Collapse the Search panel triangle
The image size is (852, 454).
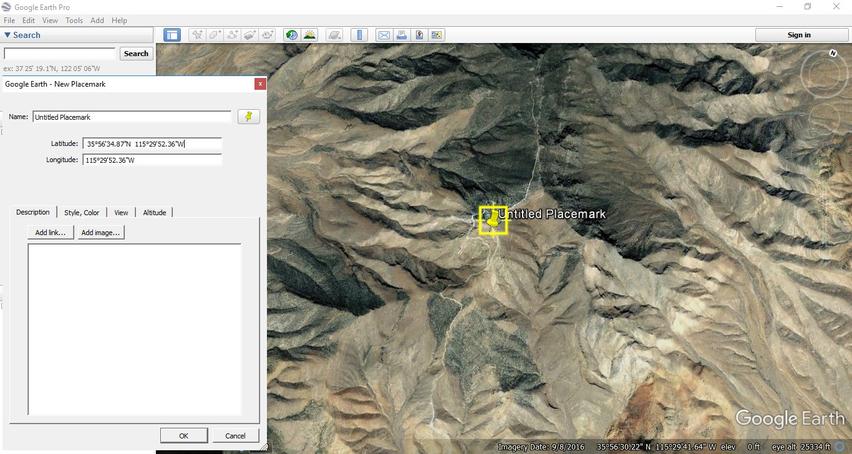pos(7,35)
